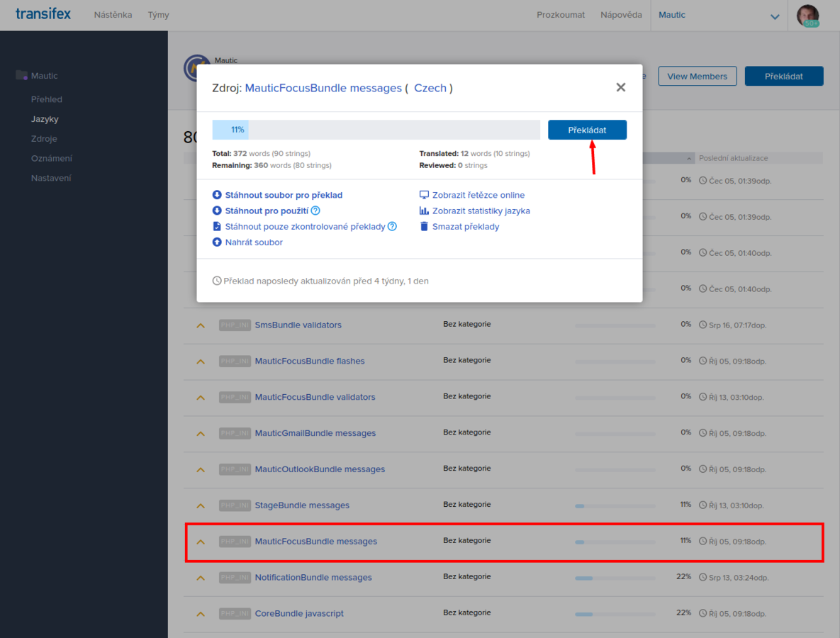840x638 pixels.
Task: Click the PHP_INI badge on MauticGmailBundle messages row
Action: pyautogui.click(x=235, y=433)
